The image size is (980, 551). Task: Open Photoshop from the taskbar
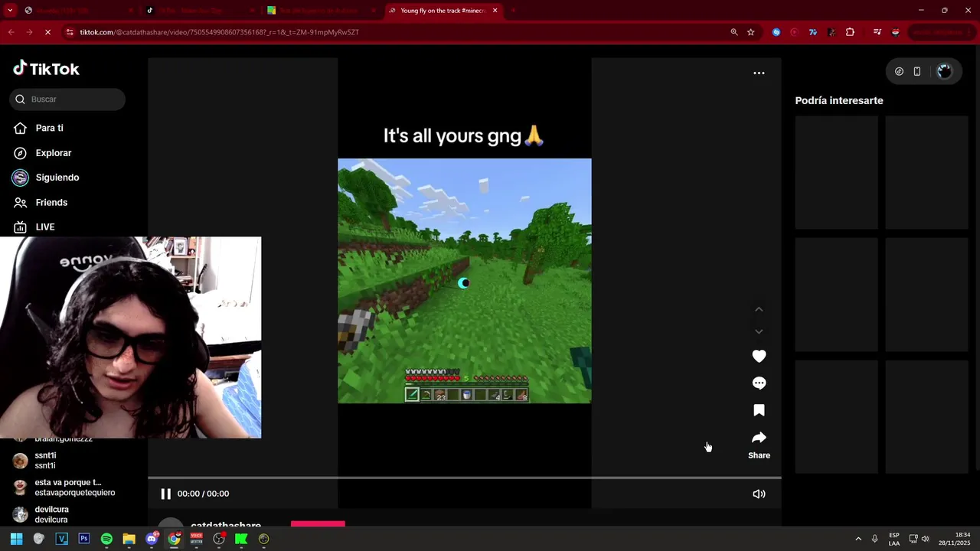coord(84,539)
